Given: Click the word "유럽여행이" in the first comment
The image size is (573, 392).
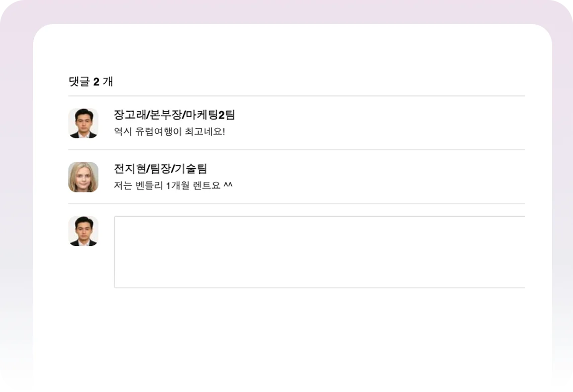Looking at the screenshot, I should 156,132.
